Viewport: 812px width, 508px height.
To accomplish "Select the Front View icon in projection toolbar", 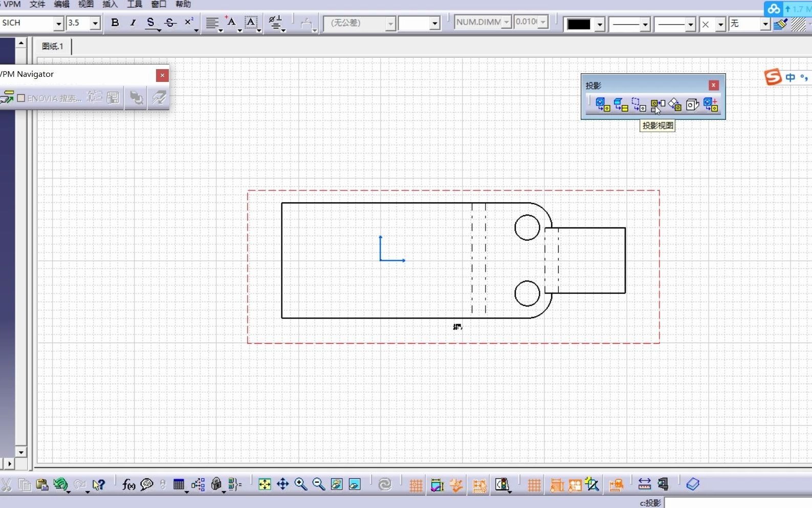I will [603, 105].
